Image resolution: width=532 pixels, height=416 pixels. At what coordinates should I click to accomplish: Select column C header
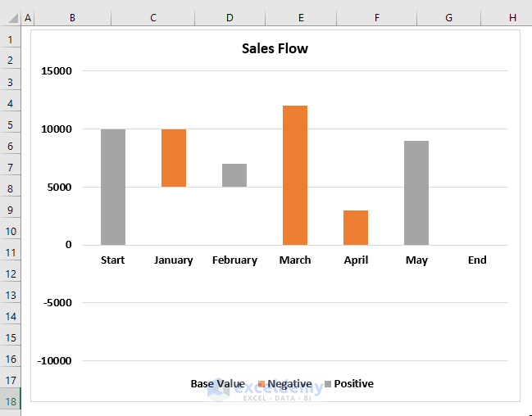(x=153, y=17)
